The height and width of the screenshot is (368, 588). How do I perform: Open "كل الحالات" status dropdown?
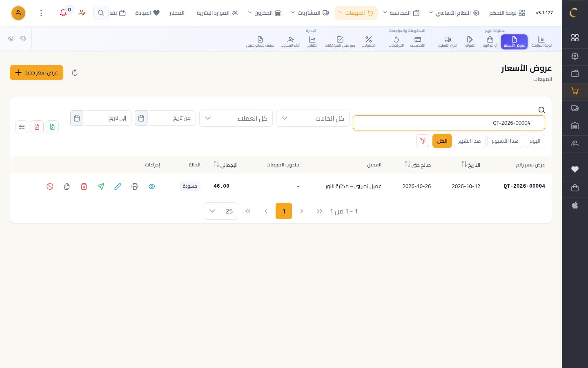click(313, 118)
